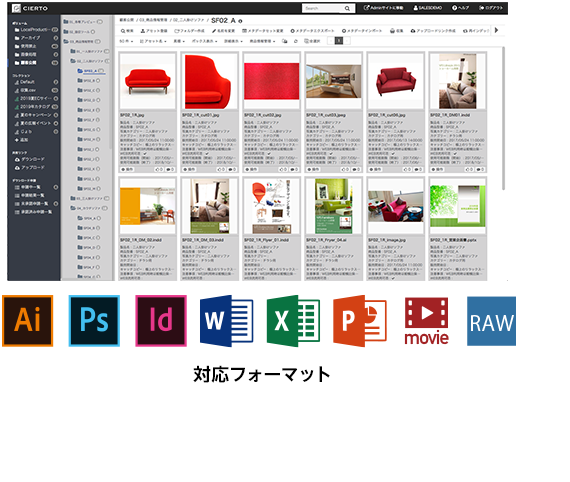This screenshot has width=570, height=482.
Task: Click the アップロード cloud link in the sidebar
Action: (x=30, y=168)
